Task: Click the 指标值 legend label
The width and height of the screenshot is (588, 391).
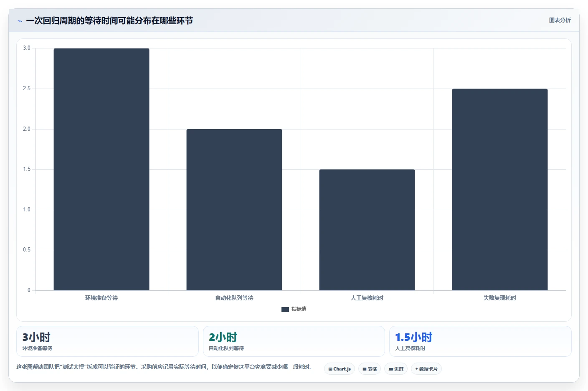Action: point(299,309)
